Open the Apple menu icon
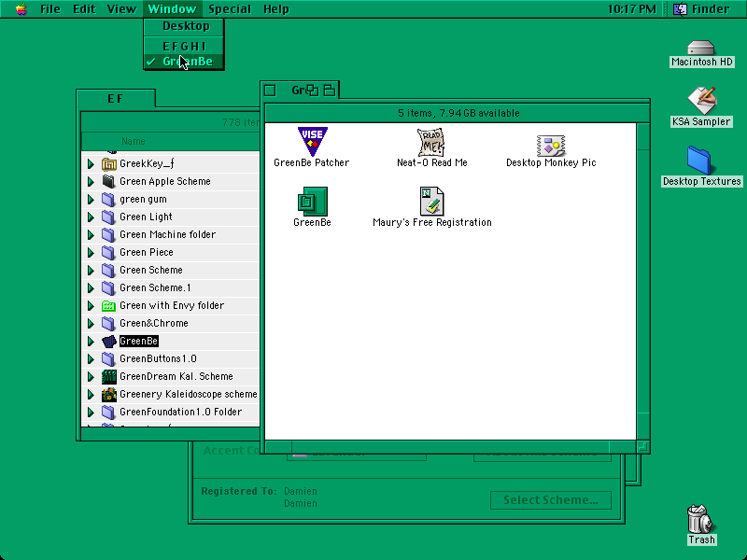The width and height of the screenshot is (747, 560). [21, 8]
